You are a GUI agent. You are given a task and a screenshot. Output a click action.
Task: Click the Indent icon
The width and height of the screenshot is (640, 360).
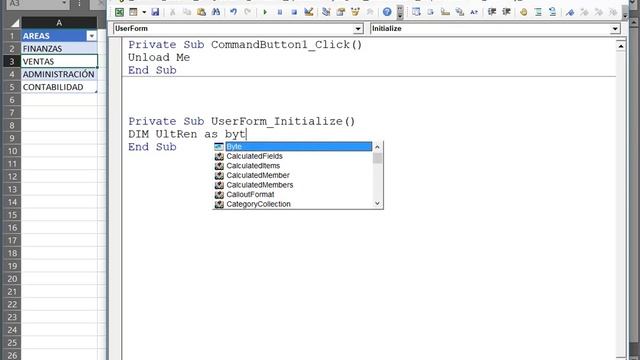click(x=492, y=12)
